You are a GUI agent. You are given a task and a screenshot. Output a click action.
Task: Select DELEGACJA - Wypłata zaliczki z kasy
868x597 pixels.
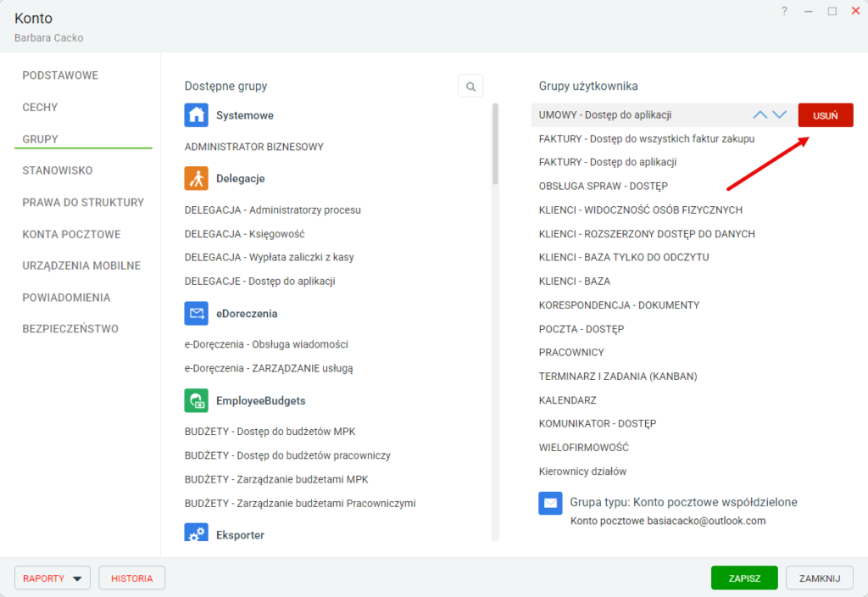click(269, 257)
